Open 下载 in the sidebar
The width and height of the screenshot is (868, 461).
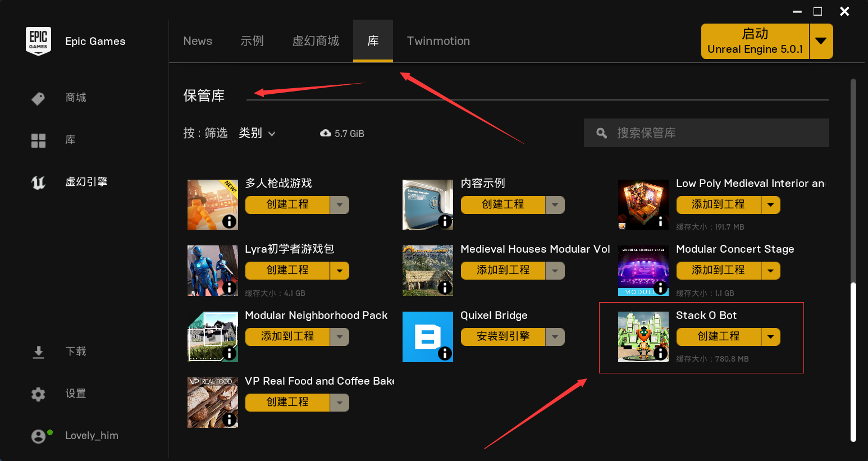click(76, 352)
